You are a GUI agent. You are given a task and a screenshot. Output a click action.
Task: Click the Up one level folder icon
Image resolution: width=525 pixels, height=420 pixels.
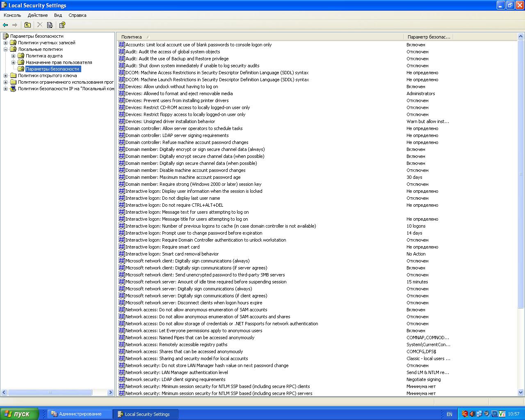tap(27, 25)
